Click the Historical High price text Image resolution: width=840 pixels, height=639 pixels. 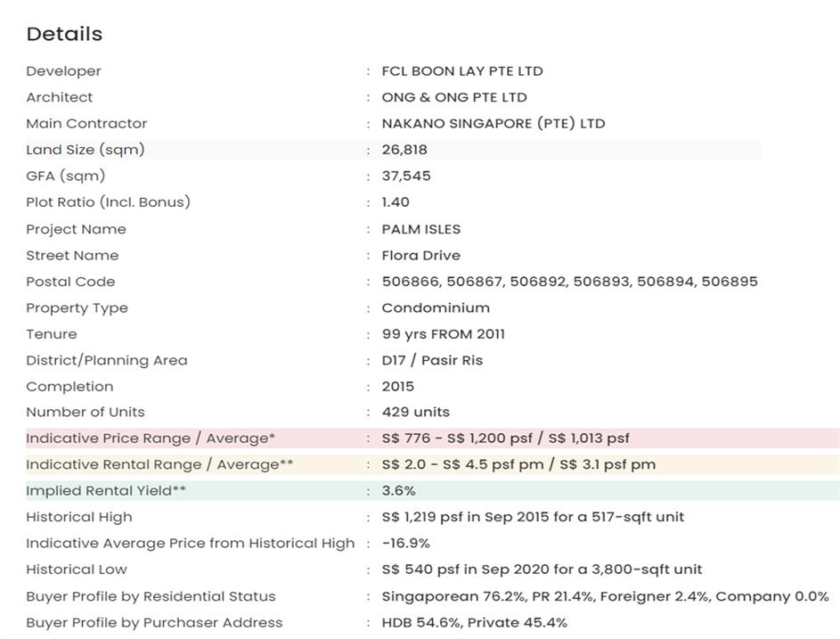coord(533,517)
